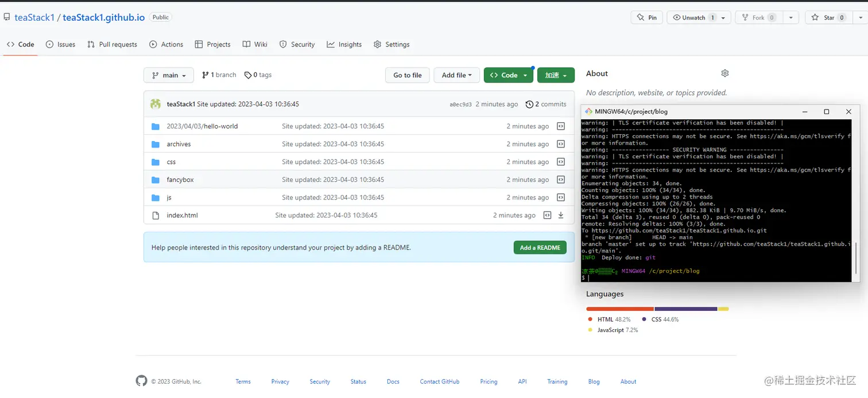
Task: Open the teaStack1 owner link in header
Action: 34,17
